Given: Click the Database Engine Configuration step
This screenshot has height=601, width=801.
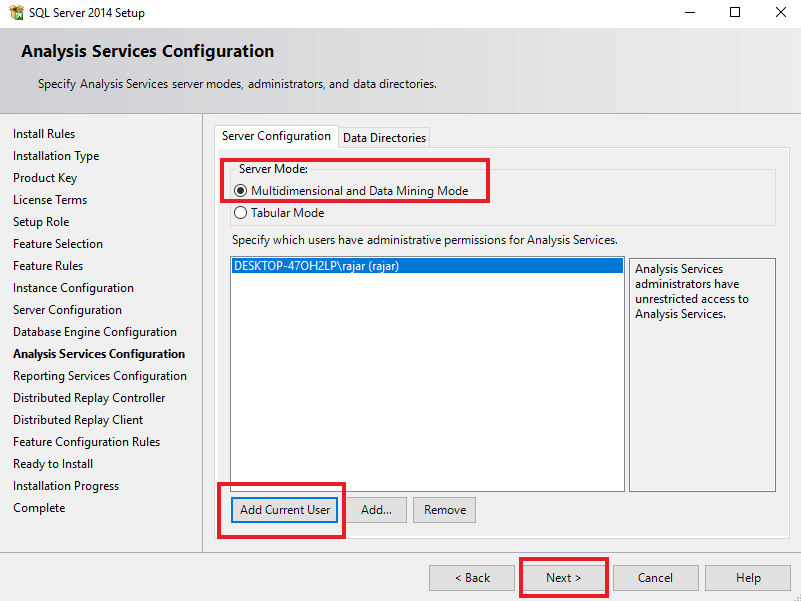Looking at the screenshot, I should point(95,332).
